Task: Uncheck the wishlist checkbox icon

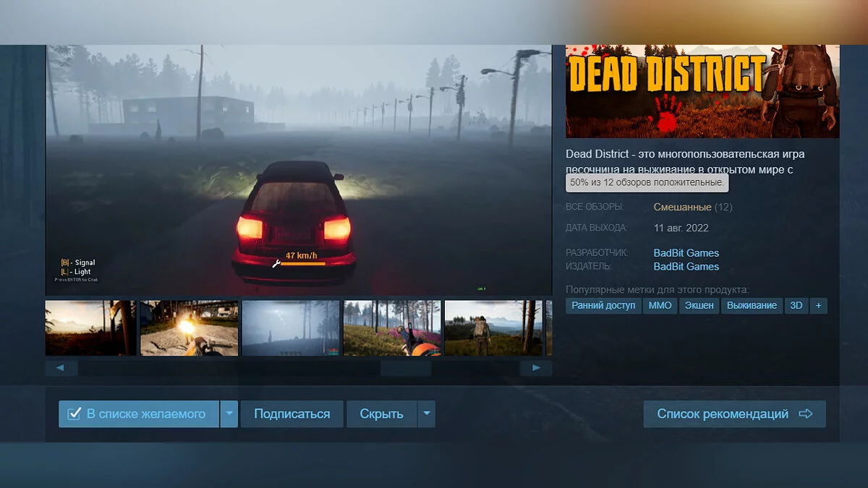Action: point(74,414)
